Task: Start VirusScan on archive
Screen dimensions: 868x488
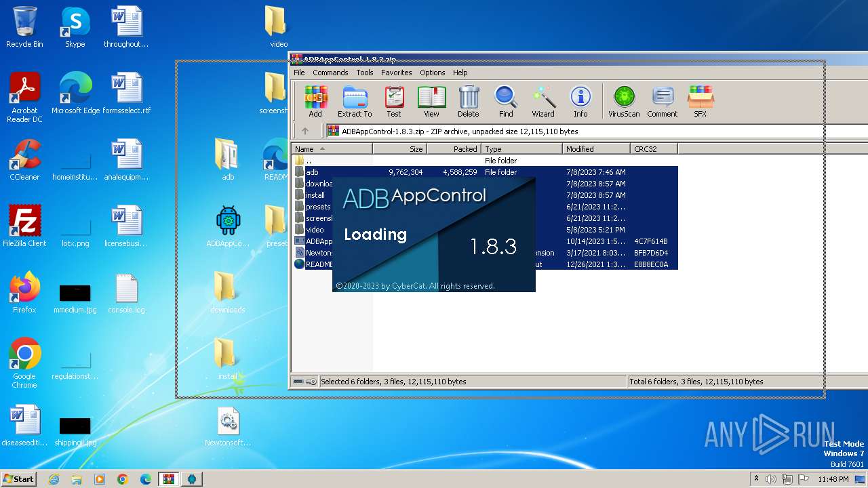Action: click(x=624, y=102)
